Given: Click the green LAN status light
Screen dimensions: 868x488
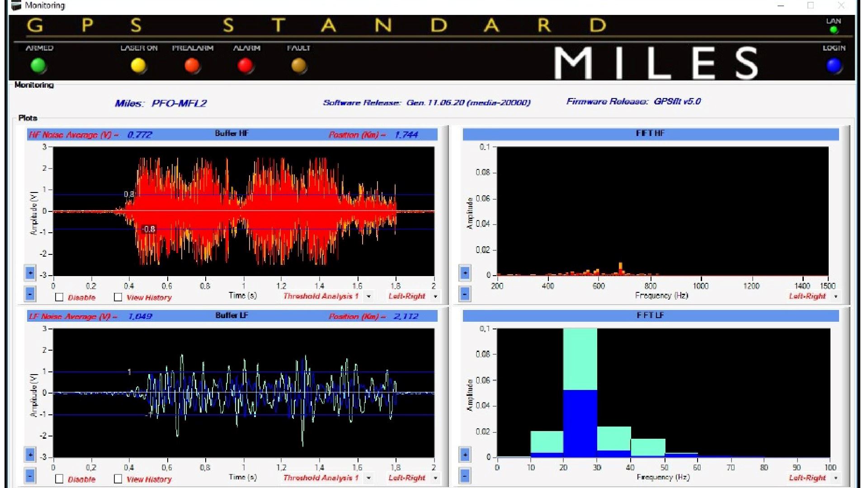Looking at the screenshot, I should 834,30.
